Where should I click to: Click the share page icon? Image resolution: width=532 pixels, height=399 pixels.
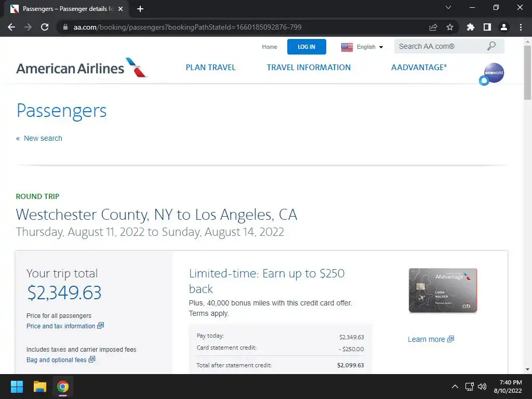point(433,27)
